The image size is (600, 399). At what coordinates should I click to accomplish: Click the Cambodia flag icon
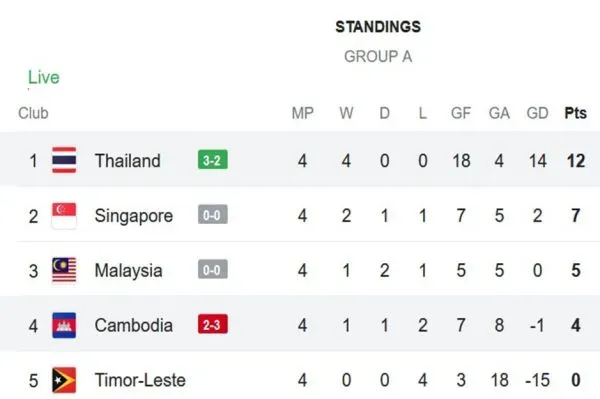[64, 325]
